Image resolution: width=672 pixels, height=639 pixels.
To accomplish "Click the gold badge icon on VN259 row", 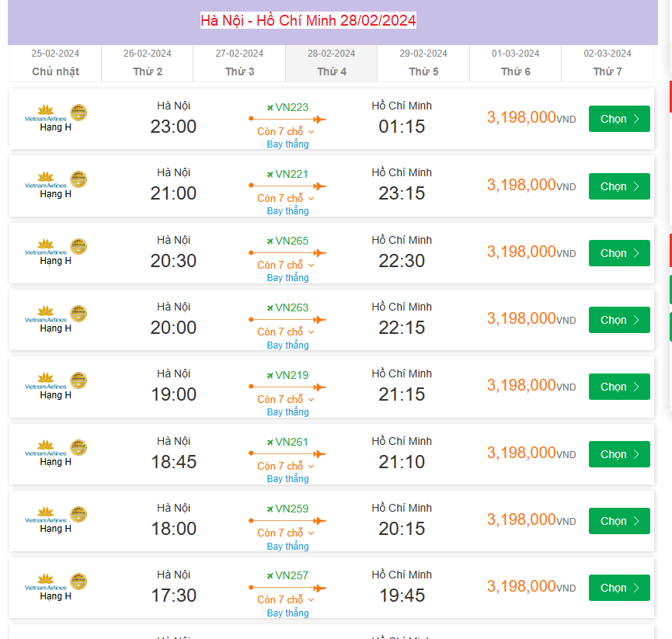I will (78, 514).
